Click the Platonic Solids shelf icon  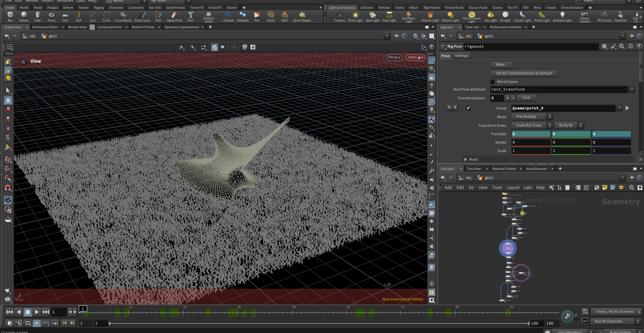pyautogui.click(x=209, y=17)
